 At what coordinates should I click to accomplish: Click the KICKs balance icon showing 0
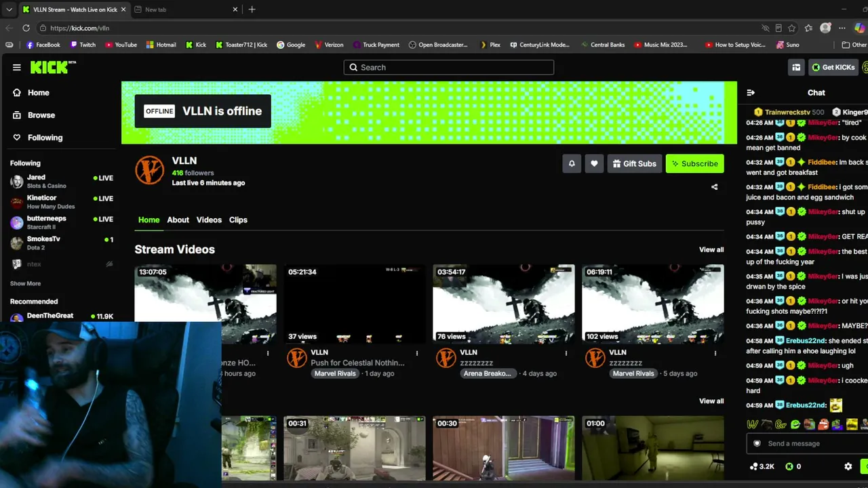tap(789, 466)
